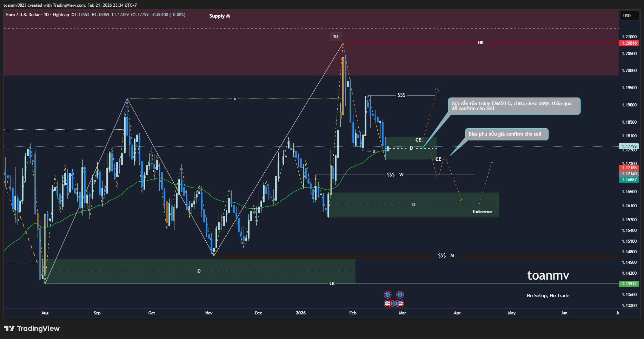The height and width of the screenshot is (339, 644).
Task: Select the $$$ - W liquidity label
Action: pos(395,175)
